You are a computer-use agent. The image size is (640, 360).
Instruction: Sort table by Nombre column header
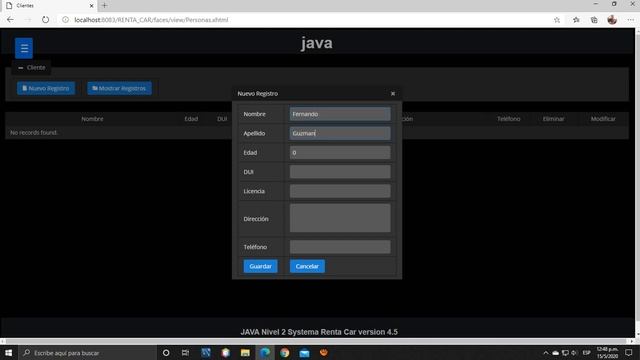pyautogui.click(x=92, y=119)
